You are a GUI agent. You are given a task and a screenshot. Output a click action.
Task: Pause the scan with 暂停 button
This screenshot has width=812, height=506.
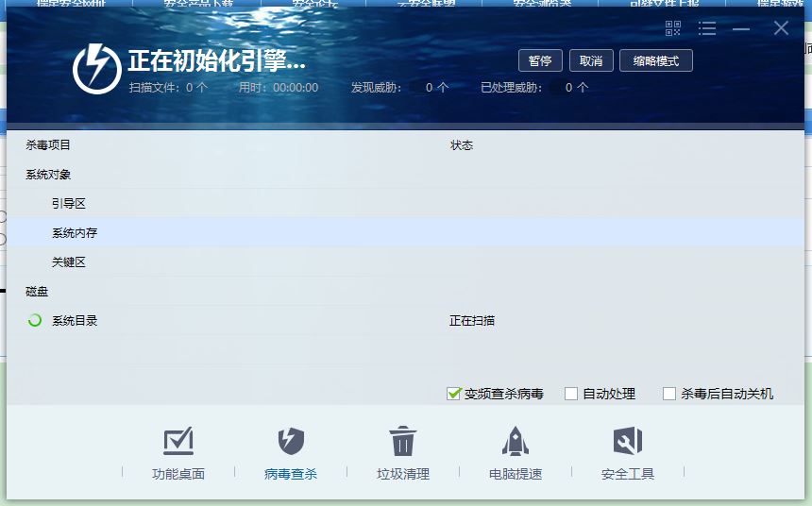[x=540, y=61]
